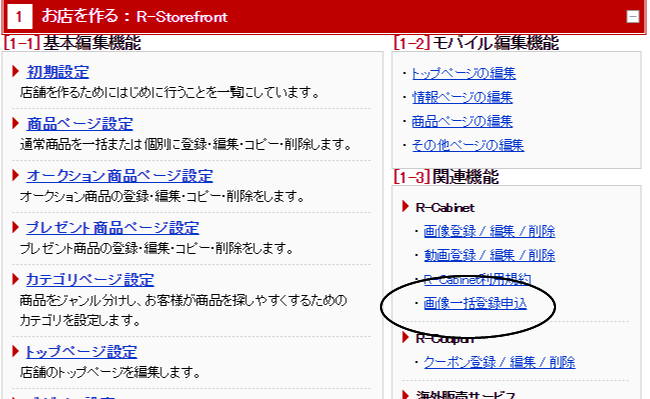This screenshot has height=399, width=650.
Task: Open クーポン登録 / 編集 / 削除 link
Action: [x=499, y=362]
